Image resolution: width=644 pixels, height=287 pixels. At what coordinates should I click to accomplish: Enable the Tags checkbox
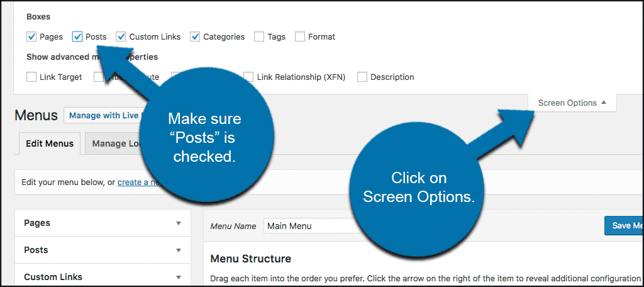[259, 37]
